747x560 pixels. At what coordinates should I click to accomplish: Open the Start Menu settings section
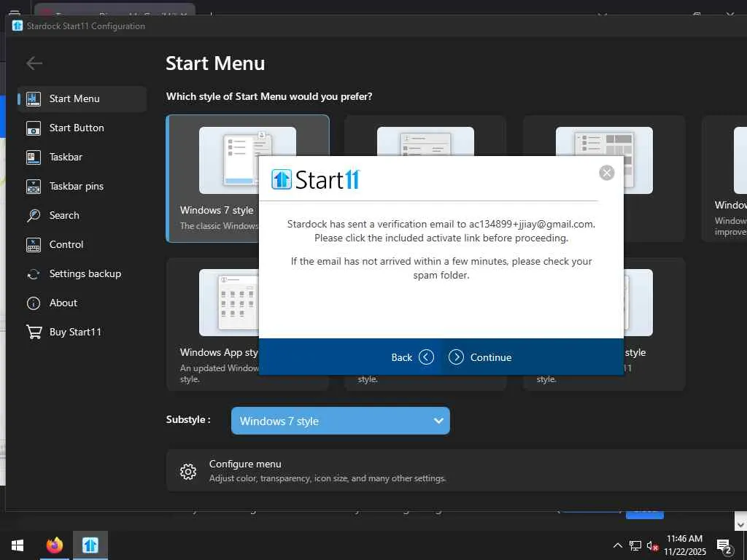pos(82,98)
